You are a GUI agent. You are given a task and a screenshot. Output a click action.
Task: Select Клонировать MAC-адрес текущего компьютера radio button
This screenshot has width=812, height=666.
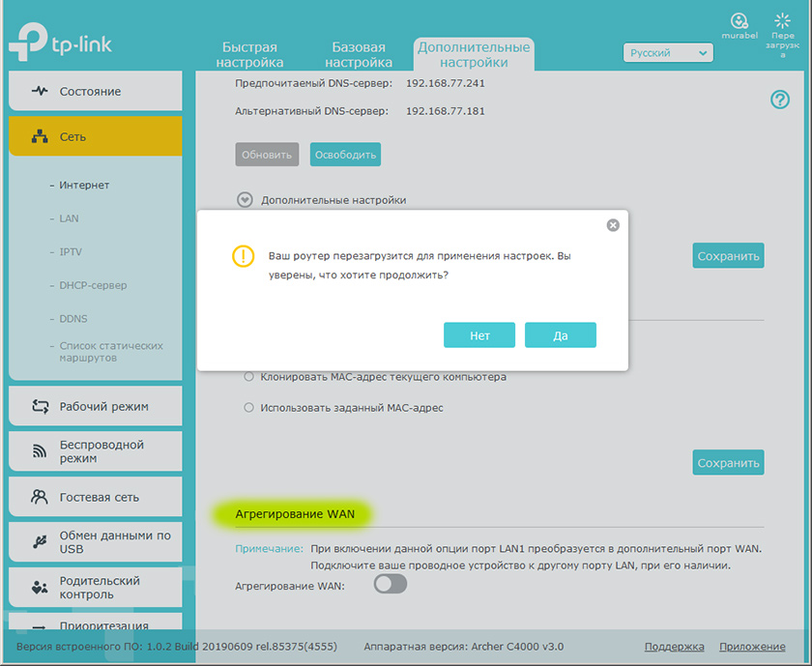click(x=248, y=377)
